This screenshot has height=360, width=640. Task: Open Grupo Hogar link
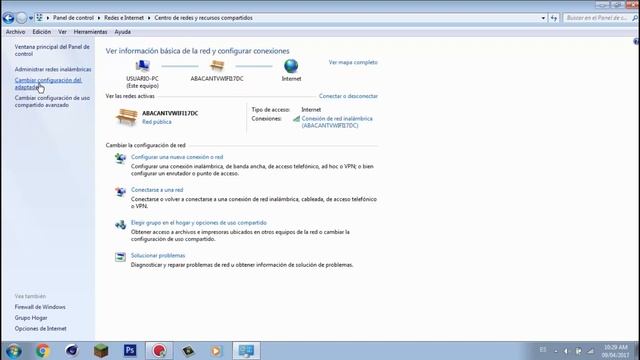pyautogui.click(x=31, y=318)
